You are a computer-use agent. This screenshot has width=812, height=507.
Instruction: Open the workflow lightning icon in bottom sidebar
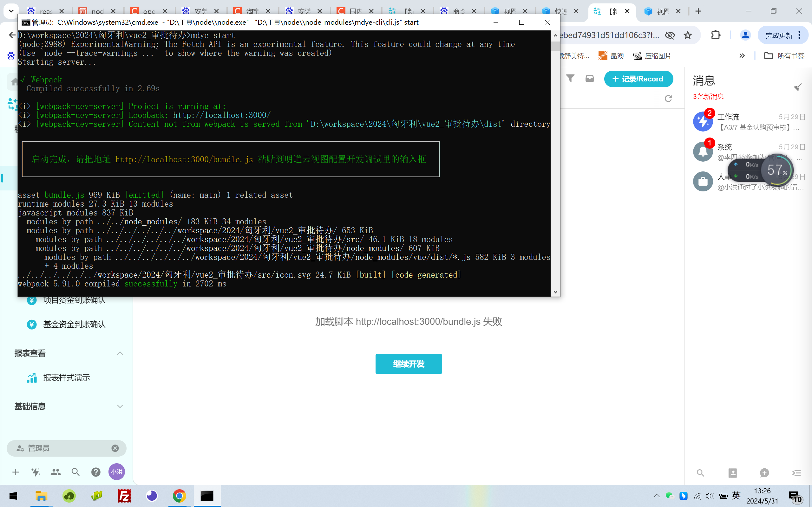(36, 472)
